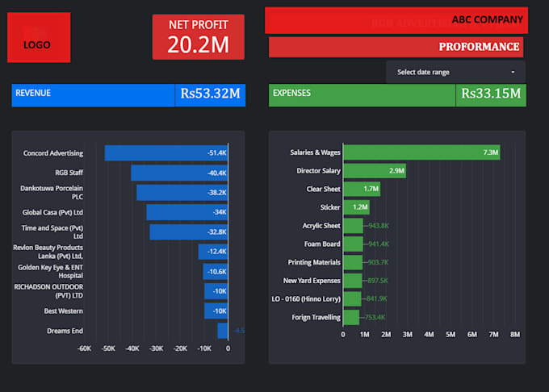Image resolution: width=549 pixels, height=392 pixels.
Task: Click the Rs33.15M expenses value
Action: tap(491, 94)
